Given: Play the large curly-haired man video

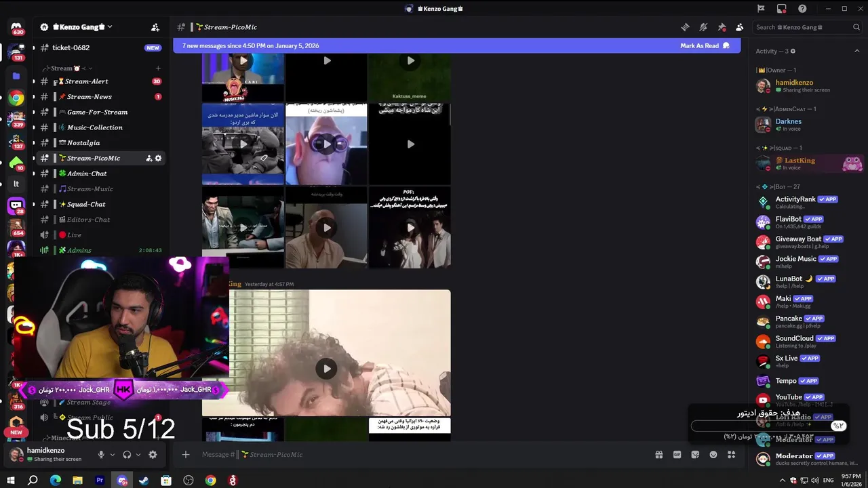Looking at the screenshot, I should 326,369.
